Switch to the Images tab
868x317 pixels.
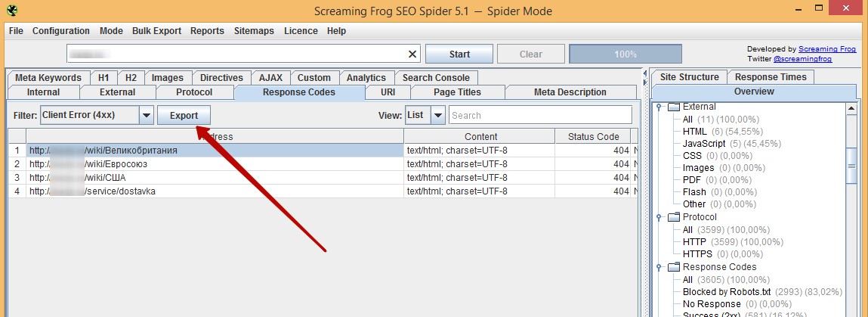(x=167, y=78)
